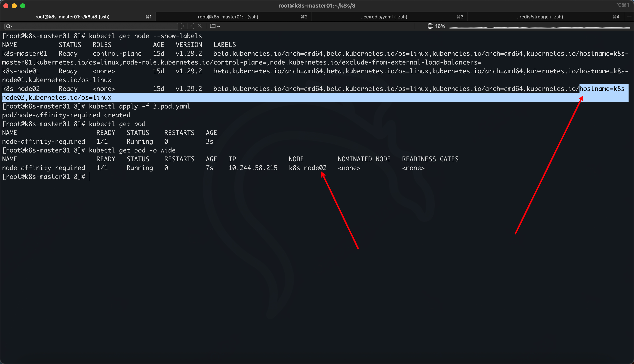The image size is (634, 364).
Task: Click the highlighted hostname=k8s-node02 label text
Action: tap(603, 89)
